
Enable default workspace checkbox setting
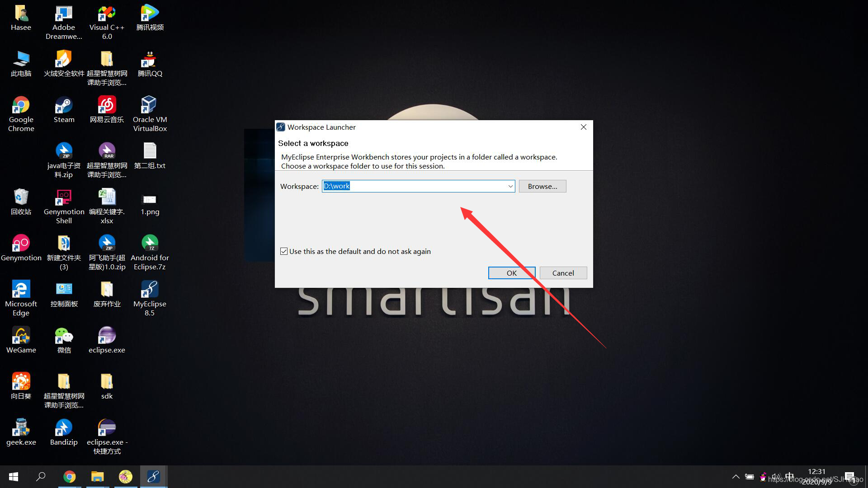pyautogui.click(x=284, y=251)
